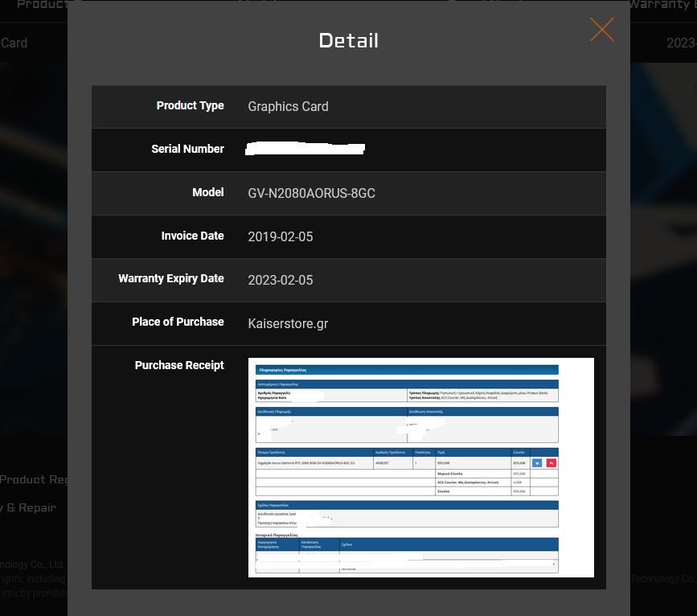The image size is (697, 616).
Task: Click the Serial Number label
Action: click(x=187, y=149)
